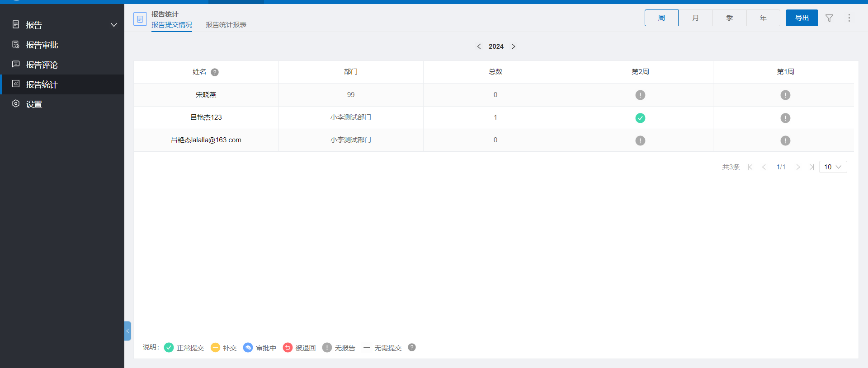Switch to 报告统计报表 tab
Screen dimensions: 868x368
coord(226,25)
